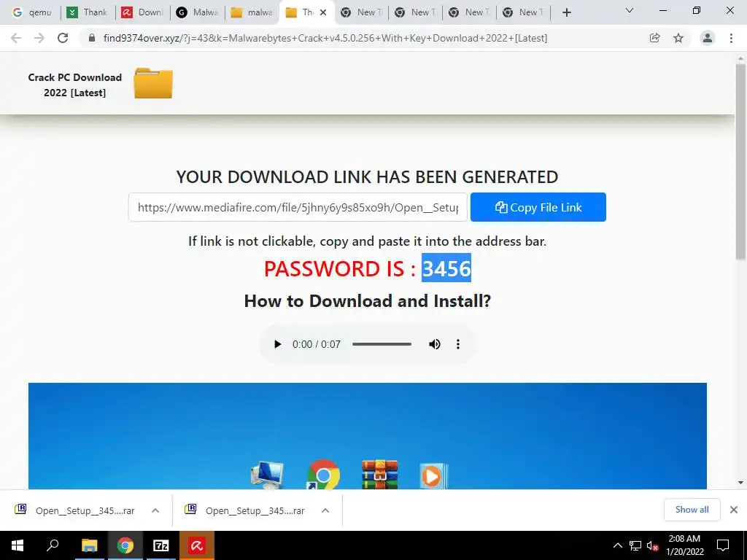
Task: View site lock information icon
Action: tap(92, 38)
